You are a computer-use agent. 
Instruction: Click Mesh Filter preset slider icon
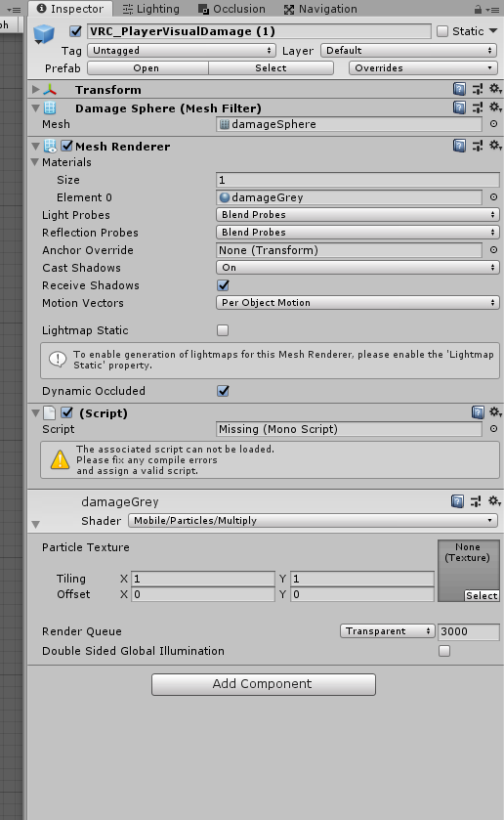tap(478, 108)
